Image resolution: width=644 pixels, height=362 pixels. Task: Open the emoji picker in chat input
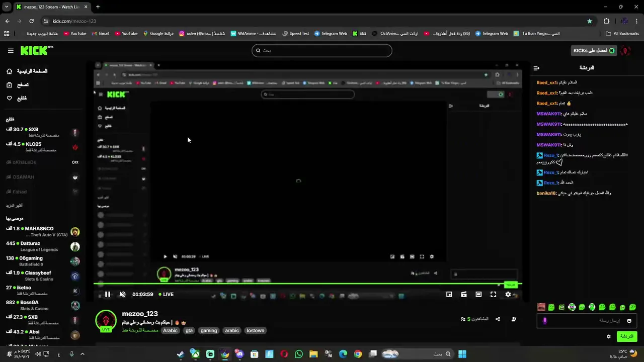[629, 321]
